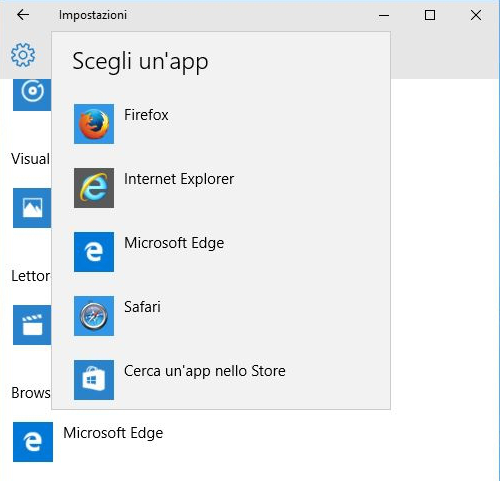Viewport: 500px width, 481px height.
Task: Click the "Scegli un'app" heading
Action: point(140,62)
